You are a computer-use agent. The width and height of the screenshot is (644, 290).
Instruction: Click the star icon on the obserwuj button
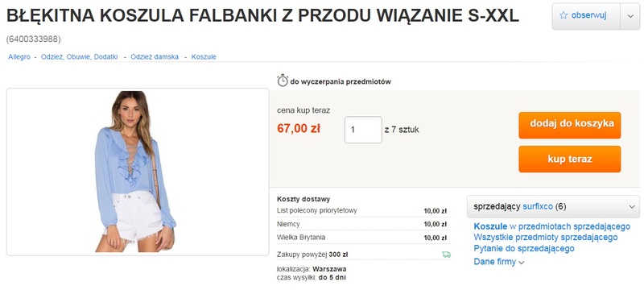(563, 15)
